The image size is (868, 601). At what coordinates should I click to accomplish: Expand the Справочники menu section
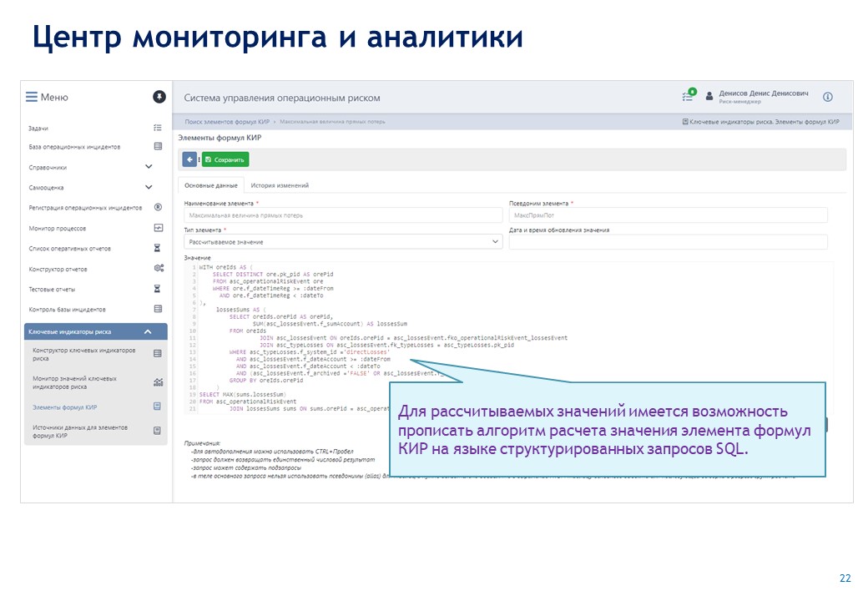tap(149, 167)
